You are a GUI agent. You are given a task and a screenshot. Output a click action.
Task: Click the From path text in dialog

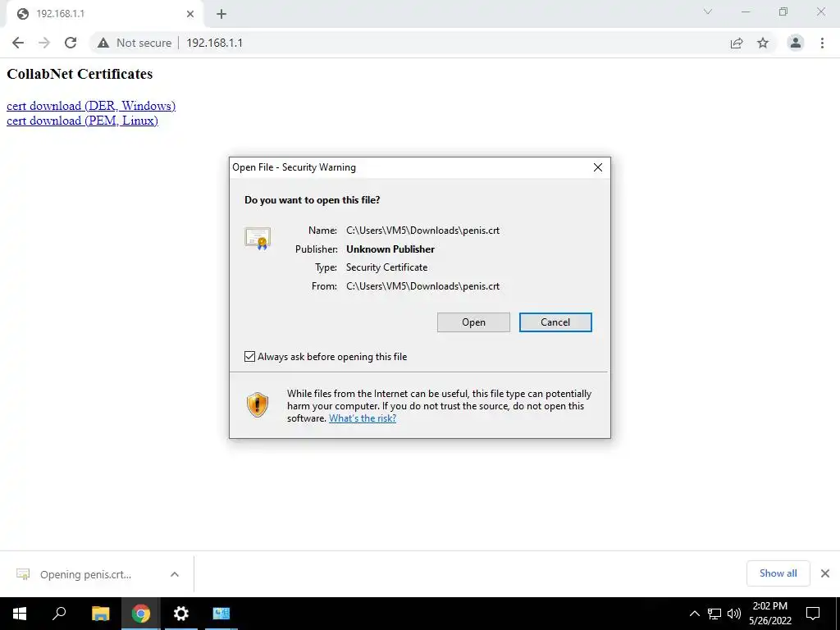click(x=422, y=286)
